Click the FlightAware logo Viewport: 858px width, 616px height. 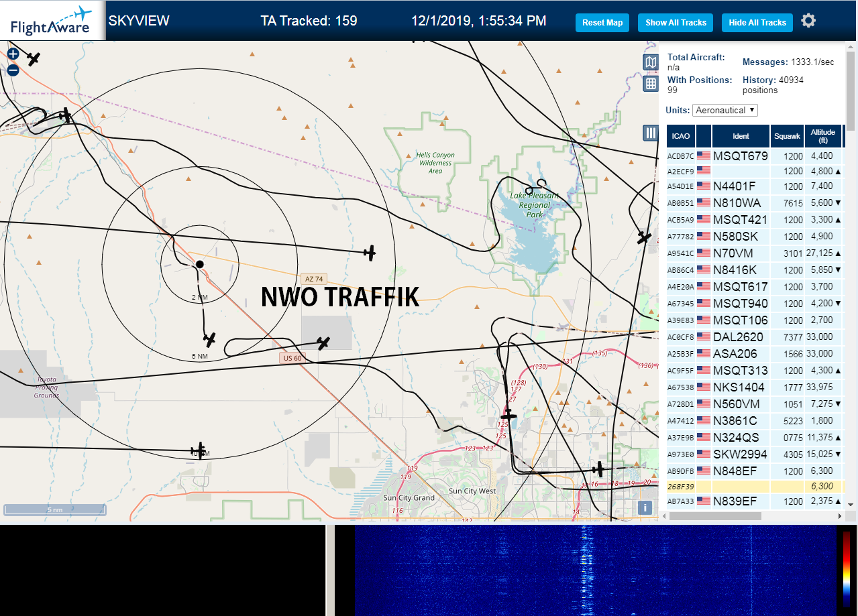[52, 21]
